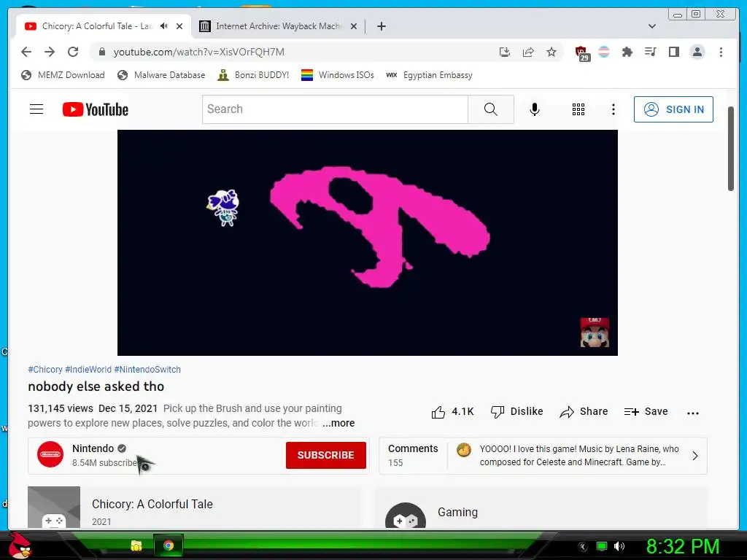The width and height of the screenshot is (747, 560).
Task: Click the Chrome taskbar icon
Action: [x=169, y=545]
